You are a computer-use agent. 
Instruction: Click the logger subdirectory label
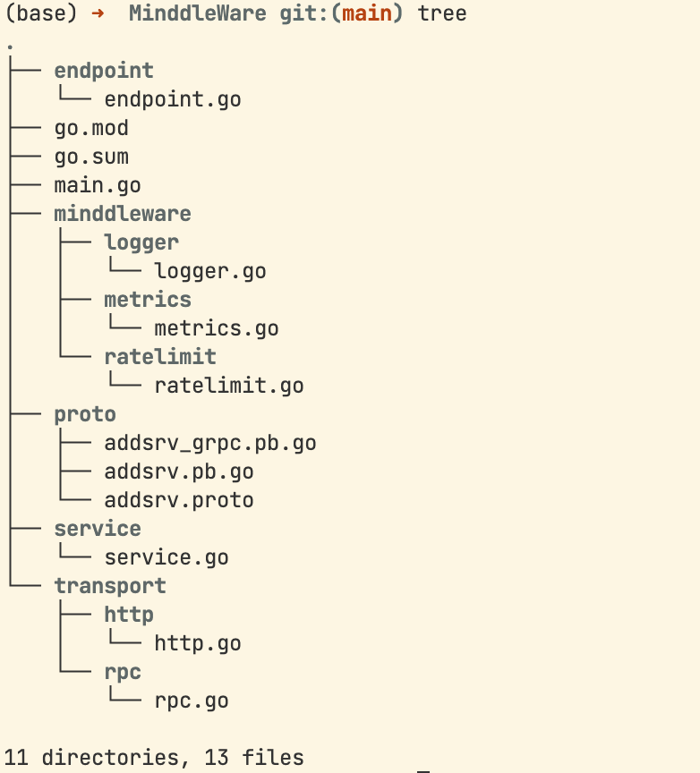click(x=141, y=243)
